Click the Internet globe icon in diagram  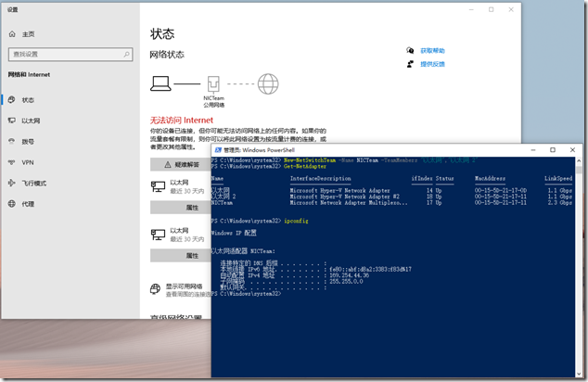click(268, 84)
